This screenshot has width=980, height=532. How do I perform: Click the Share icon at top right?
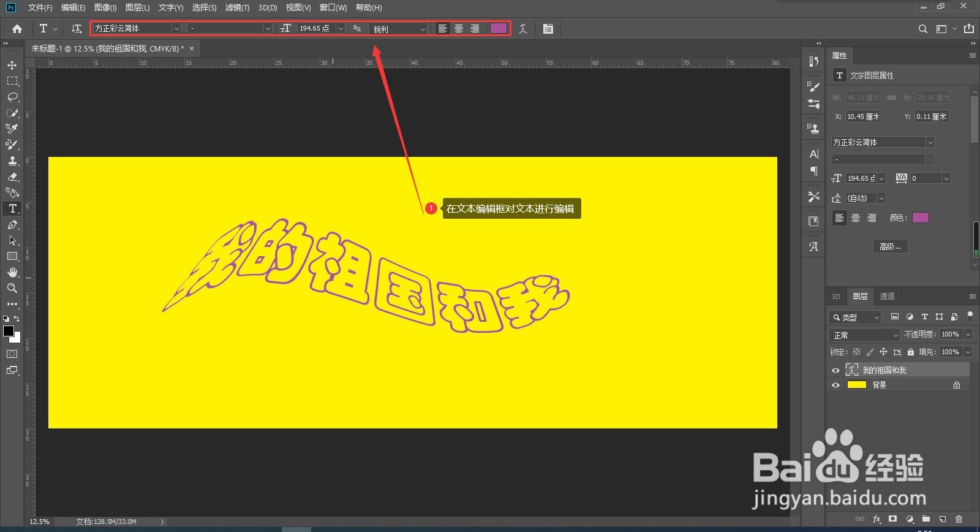click(x=968, y=29)
